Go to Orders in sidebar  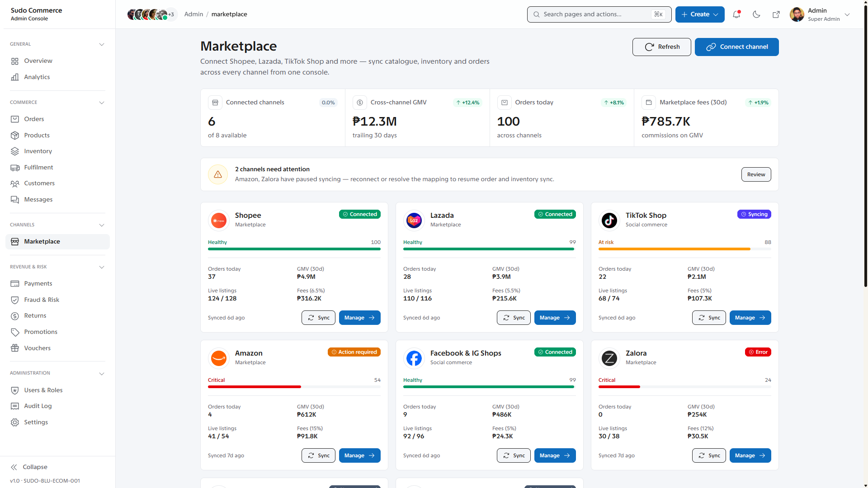coord(57,119)
